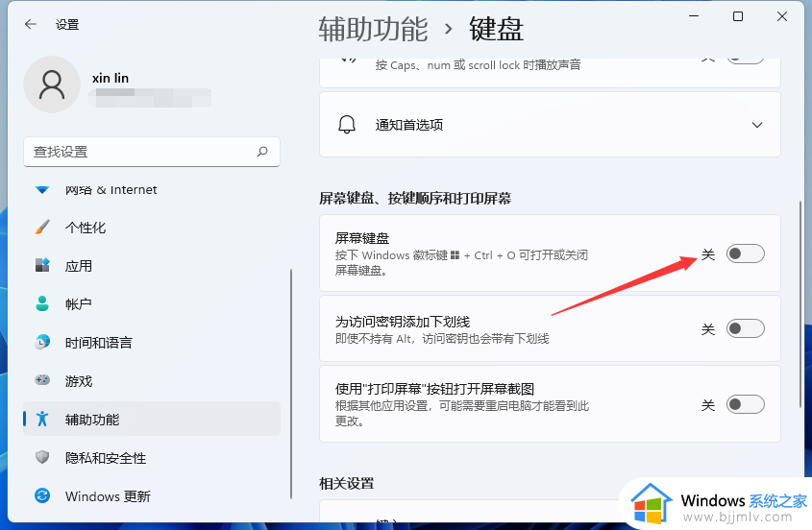Click the search magnifier icon
Viewport: 812px width, 530px height.
pyautogui.click(x=262, y=152)
